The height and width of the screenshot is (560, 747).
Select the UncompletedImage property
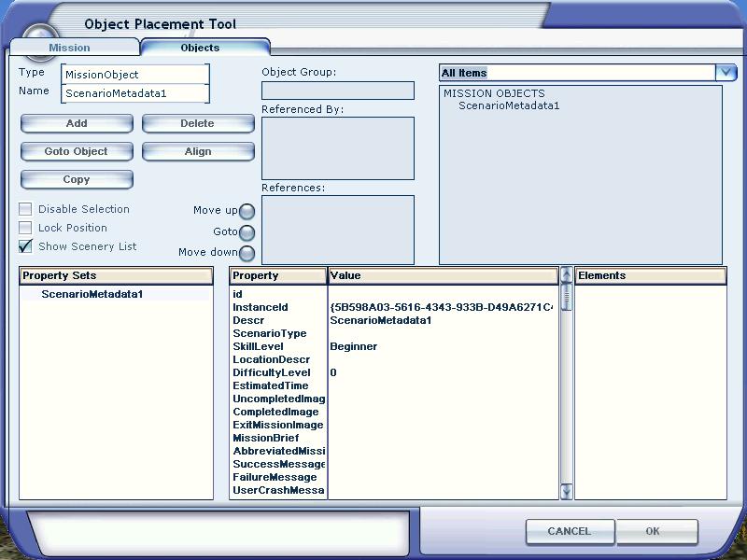[x=279, y=399]
